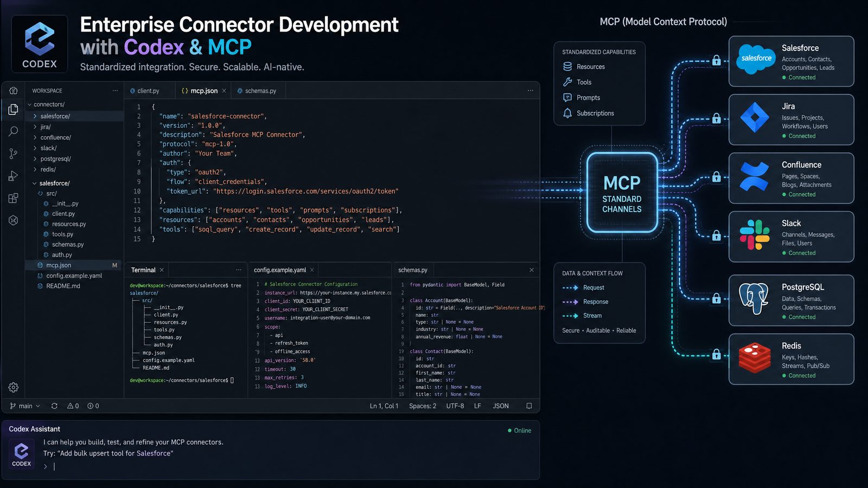The height and width of the screenshot is (488, 868).
Task: Open the Search magnifier in the activity bar
Action: click(x=14, y=131)
